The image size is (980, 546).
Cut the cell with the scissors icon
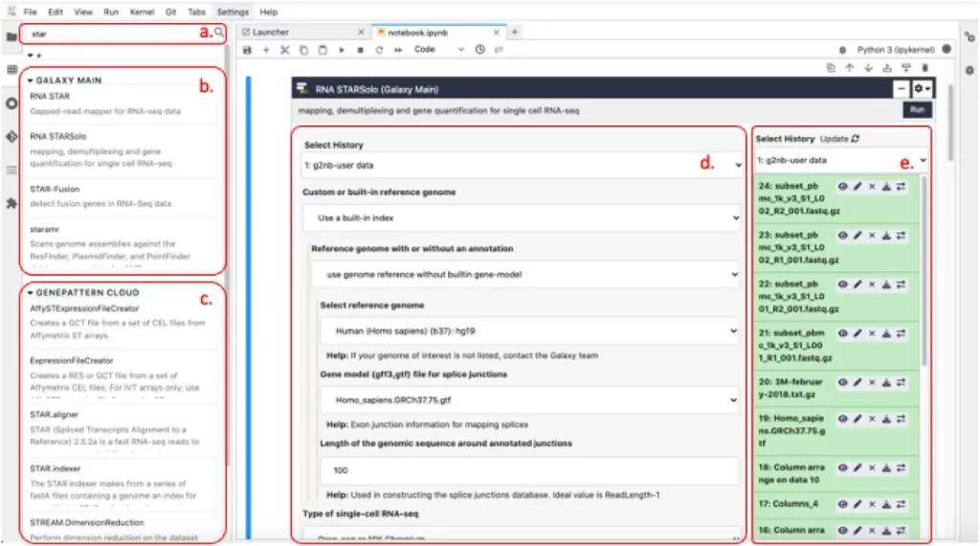click(285, 50)
